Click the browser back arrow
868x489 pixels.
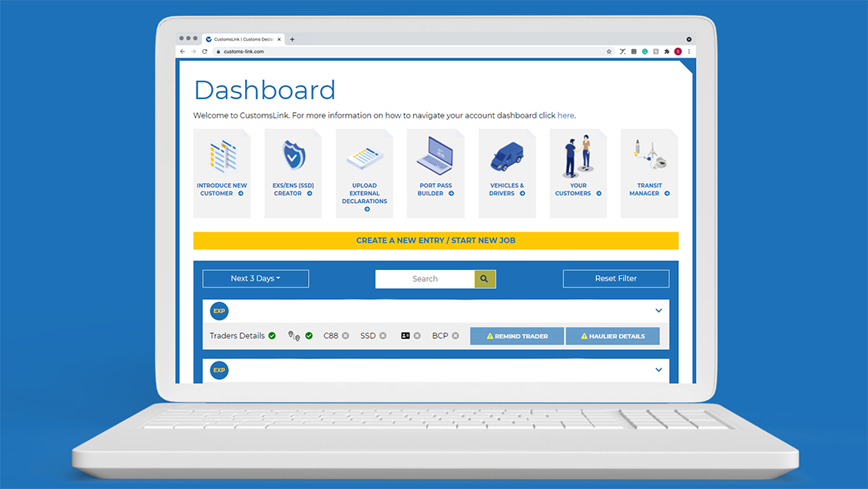(x=183, y=52)
